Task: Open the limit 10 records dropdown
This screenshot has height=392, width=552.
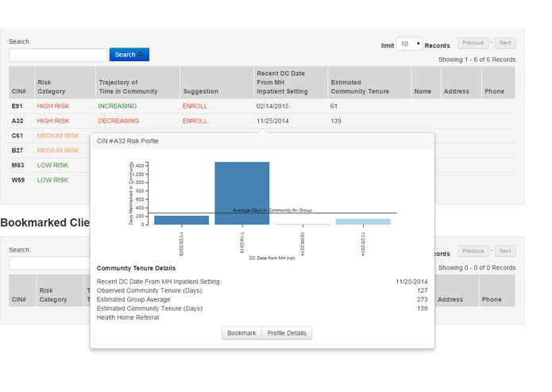Action: pos(409,44)
